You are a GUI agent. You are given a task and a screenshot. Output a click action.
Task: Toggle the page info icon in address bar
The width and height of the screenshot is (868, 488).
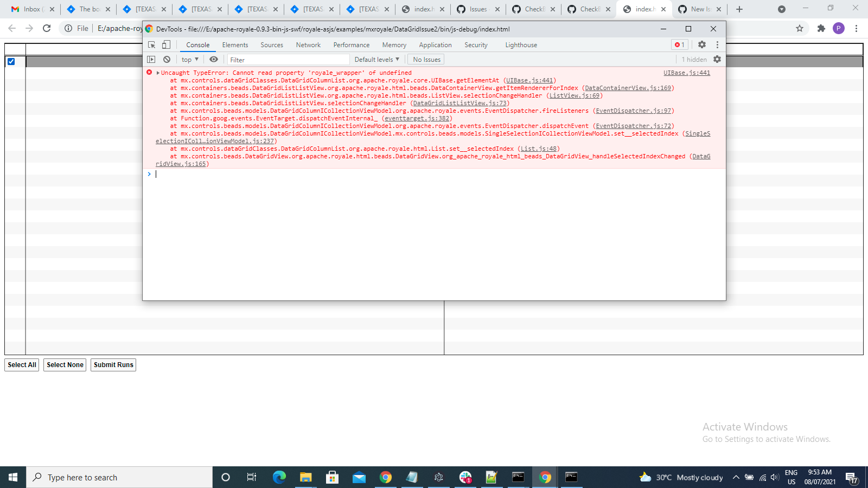point(68,28)
